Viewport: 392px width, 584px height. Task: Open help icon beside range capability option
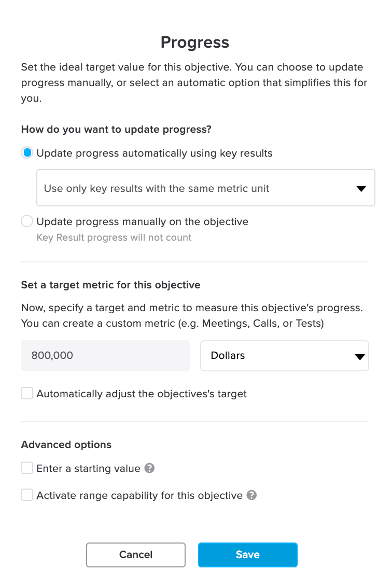[251, 495]
